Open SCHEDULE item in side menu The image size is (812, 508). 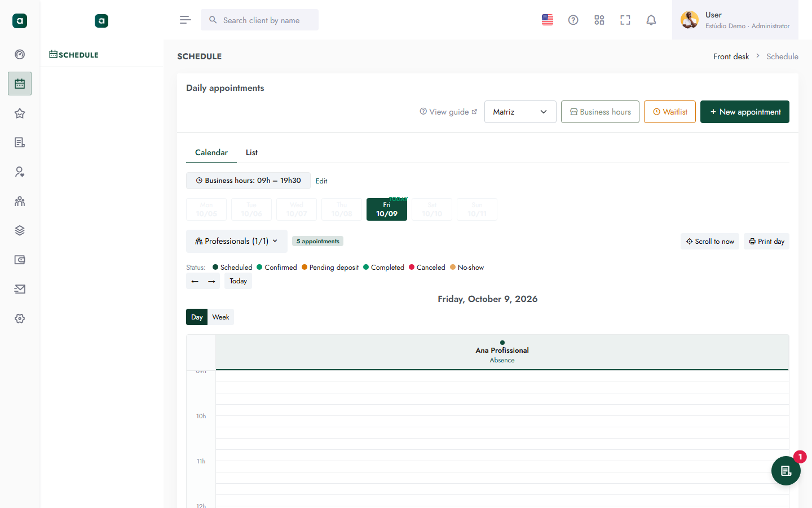(x=74, y=55)
